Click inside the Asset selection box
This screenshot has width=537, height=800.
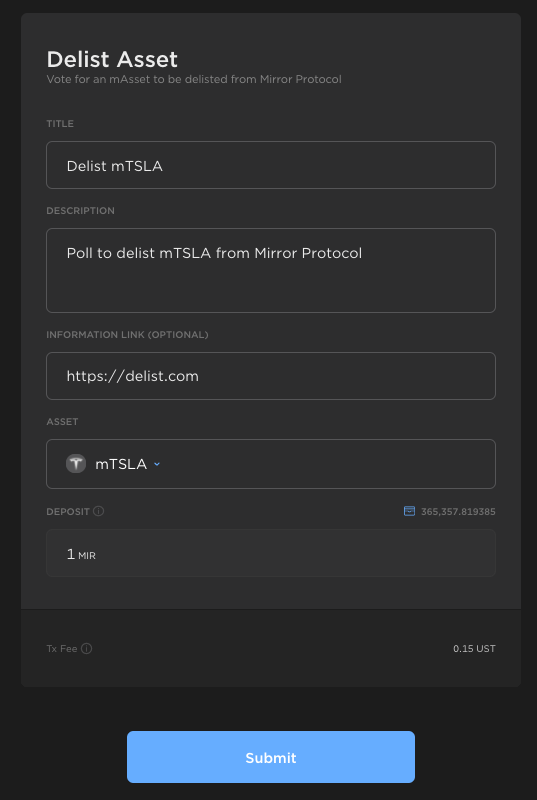point(271,464)
